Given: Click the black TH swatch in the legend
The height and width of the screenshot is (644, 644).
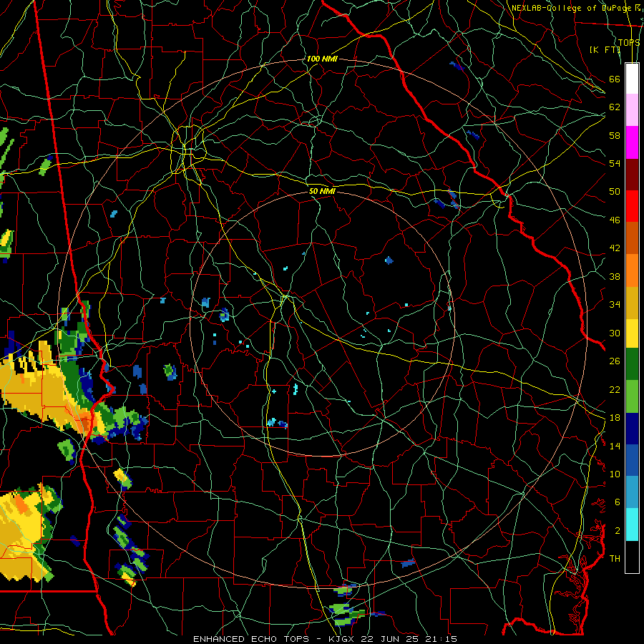Looking at the screenshot, I should point(632,557).
